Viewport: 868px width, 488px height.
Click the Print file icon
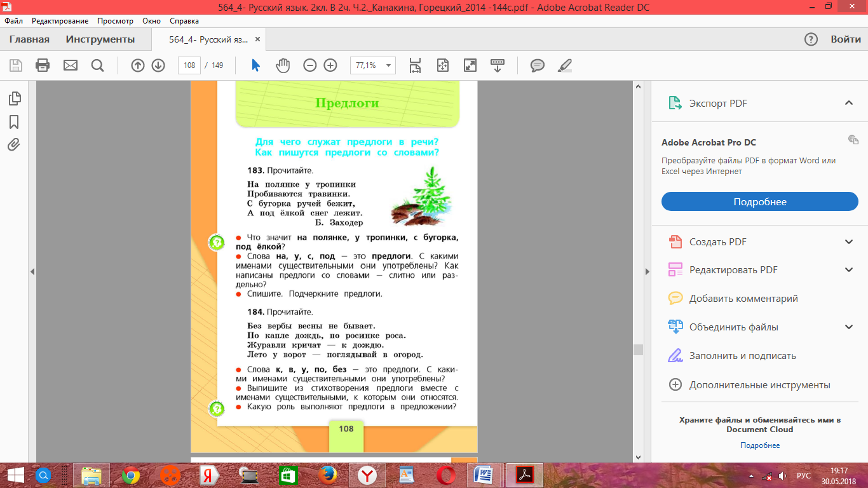pos(43,65)
